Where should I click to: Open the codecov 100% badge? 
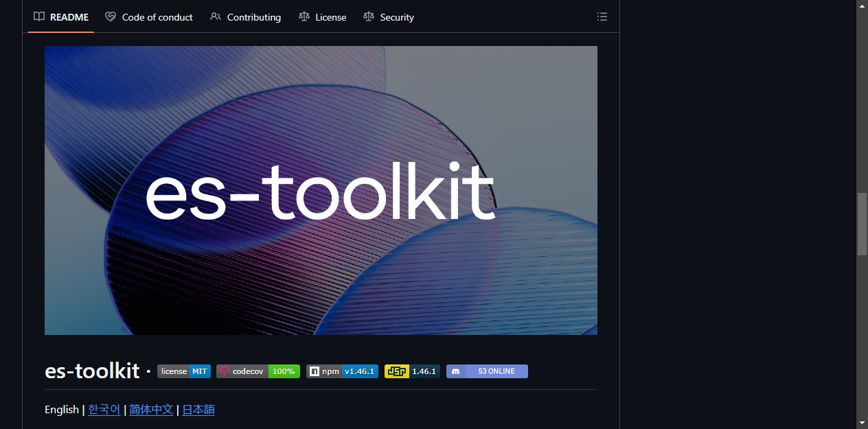(x=258, y=371)
